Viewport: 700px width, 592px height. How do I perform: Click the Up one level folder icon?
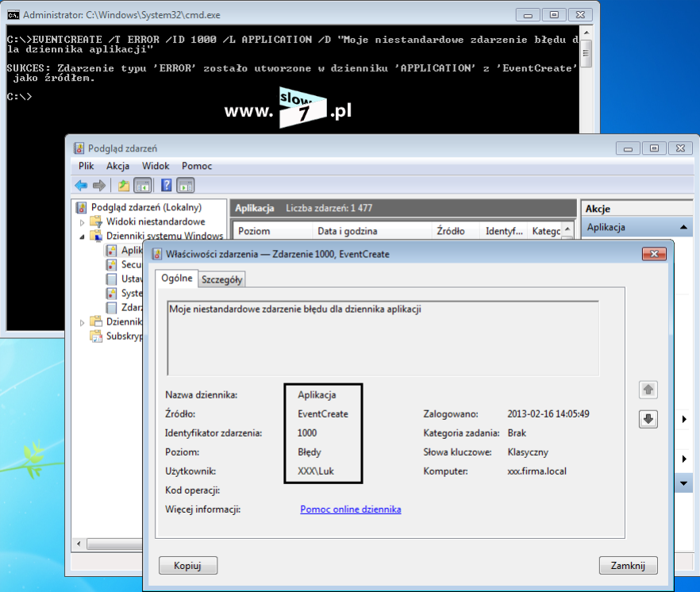(x=124, y=185)
